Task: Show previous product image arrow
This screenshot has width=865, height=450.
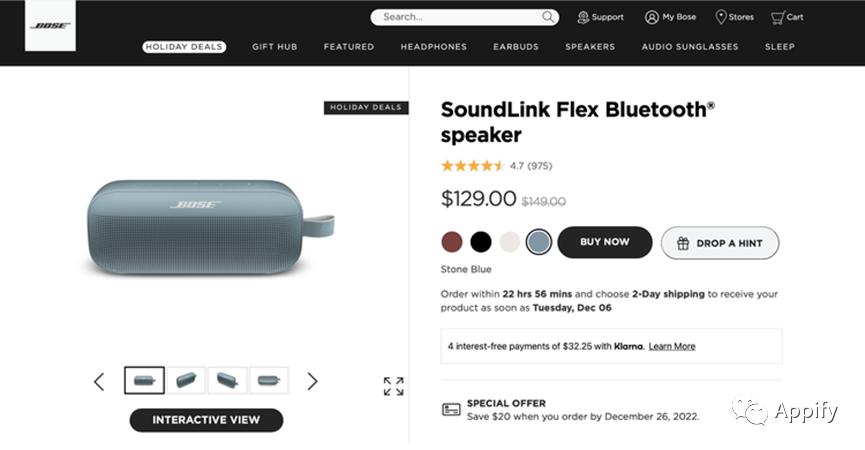Action: point(99,381)
